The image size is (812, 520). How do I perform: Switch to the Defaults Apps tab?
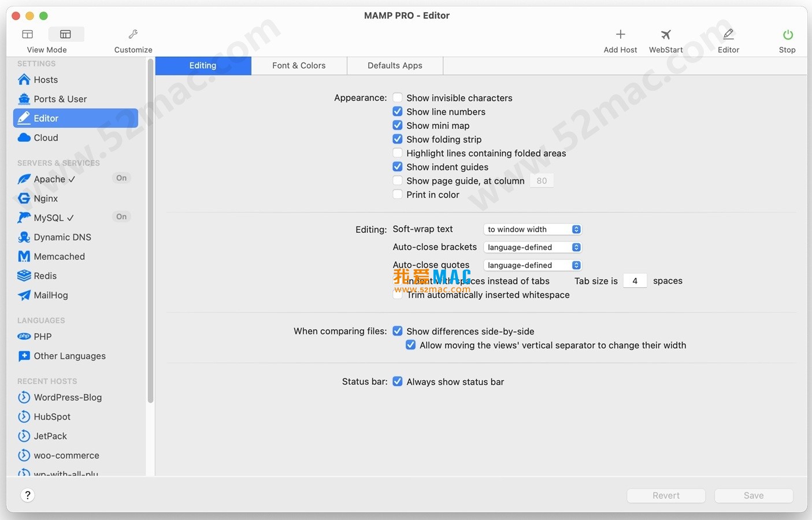395,66
